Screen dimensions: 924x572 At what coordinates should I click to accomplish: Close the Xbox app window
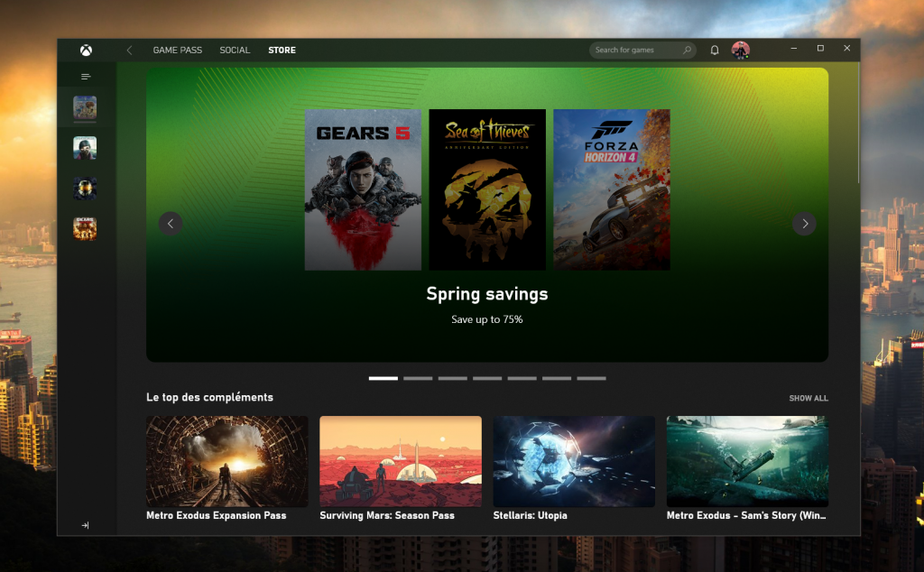click(x=846, y=49)
